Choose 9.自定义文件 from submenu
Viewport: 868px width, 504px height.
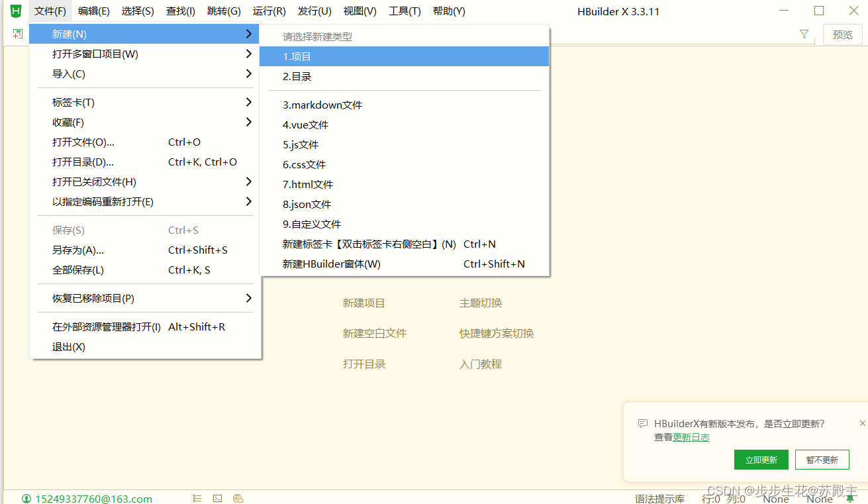404,224
